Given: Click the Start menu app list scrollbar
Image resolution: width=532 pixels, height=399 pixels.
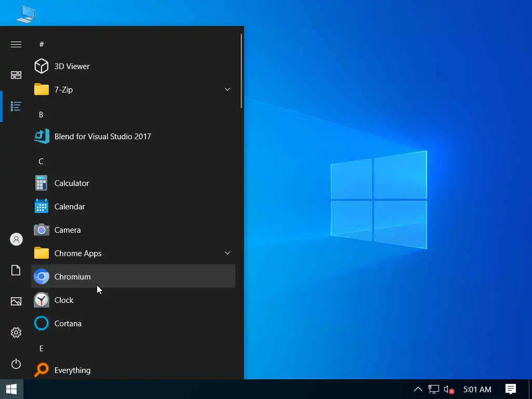Looking at the screenshot, I should [242, 71].
